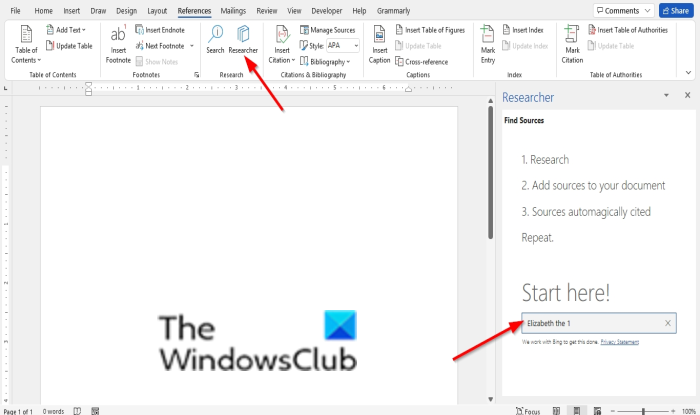Viewport: 700px width, 415px height.
Task: Select the References tab
Action: click(x=194, y=11)
